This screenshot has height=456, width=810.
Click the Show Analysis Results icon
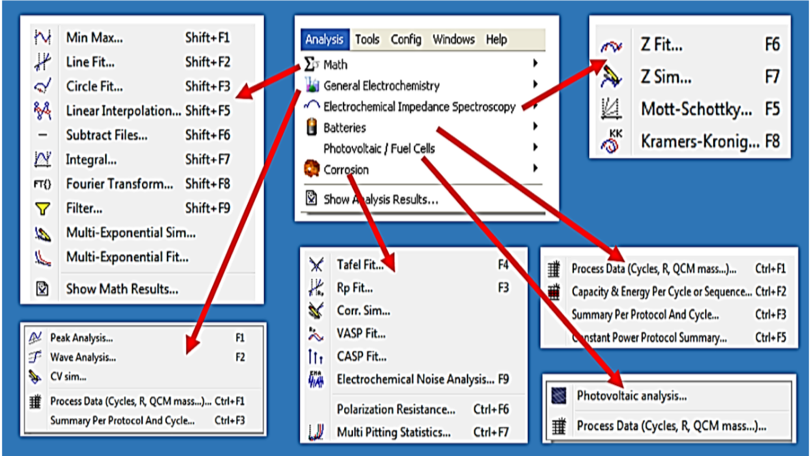311,198
